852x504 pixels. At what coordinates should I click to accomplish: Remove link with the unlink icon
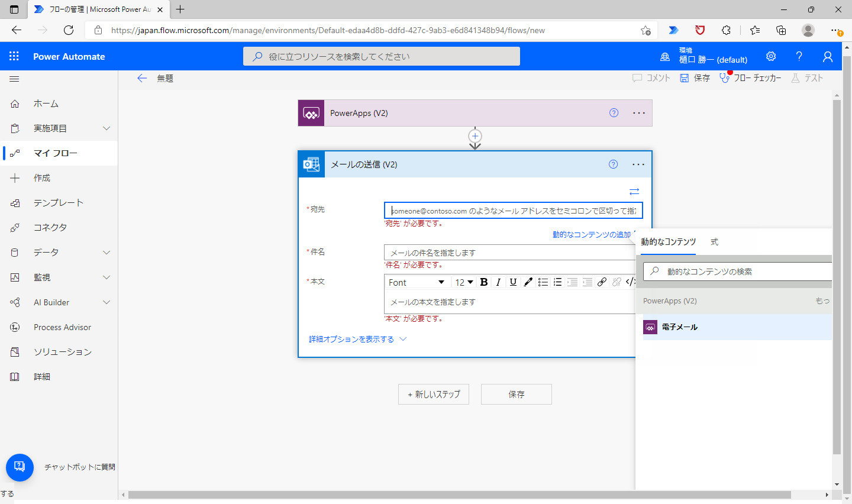(x=617, y=282)
